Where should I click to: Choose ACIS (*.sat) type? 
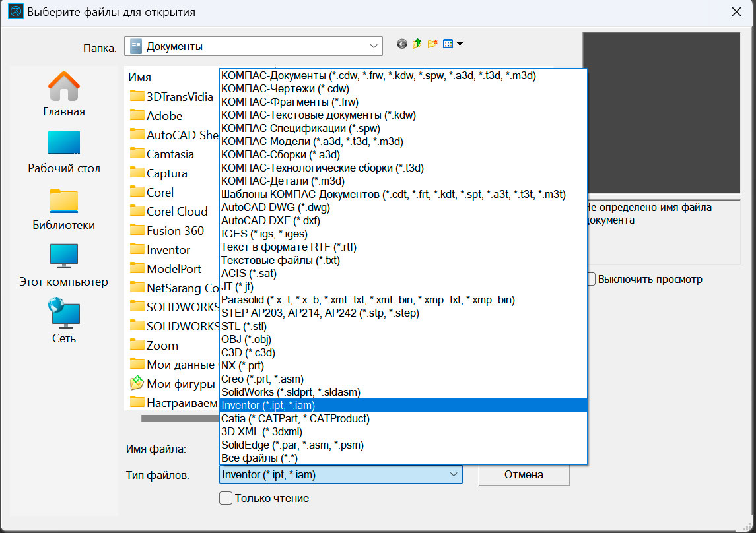point(403,274)
